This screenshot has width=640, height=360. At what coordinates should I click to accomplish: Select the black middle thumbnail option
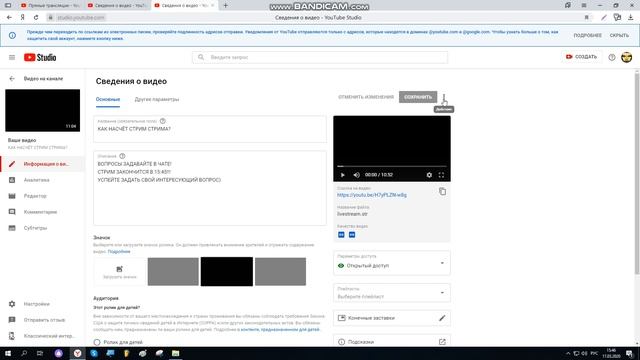(227, 271)
